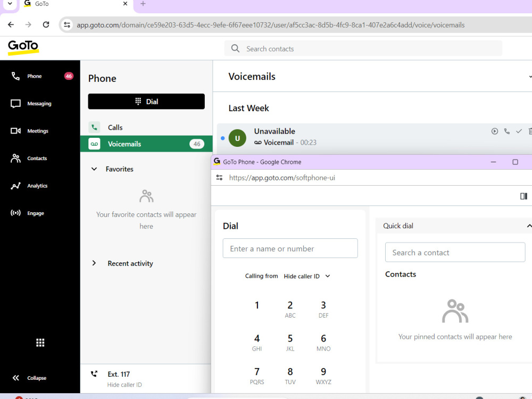This screenshot has width=532, height=399.
Task: Open the apps grid icon in sidebar
Action: pyautogui.click(x=40, y=343)
